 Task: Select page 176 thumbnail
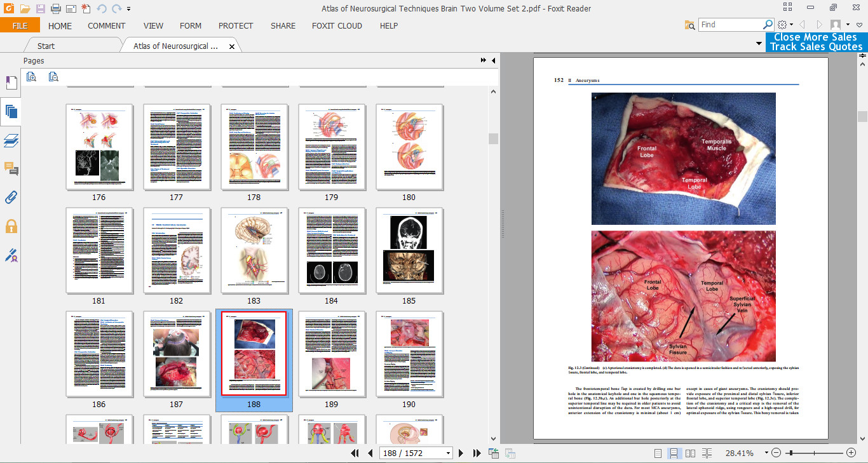[x=99, y=147]
